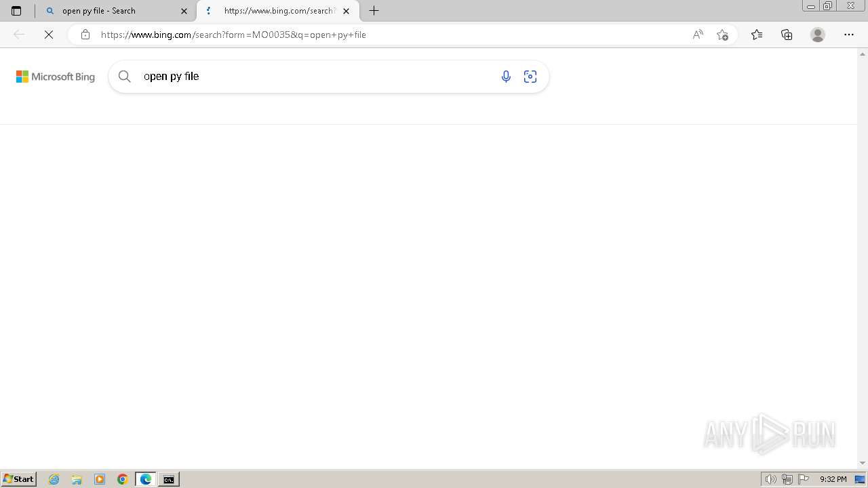This screenshot has height=488, width=868.
Task: Stop loading the page
Action: pos(49,35)
